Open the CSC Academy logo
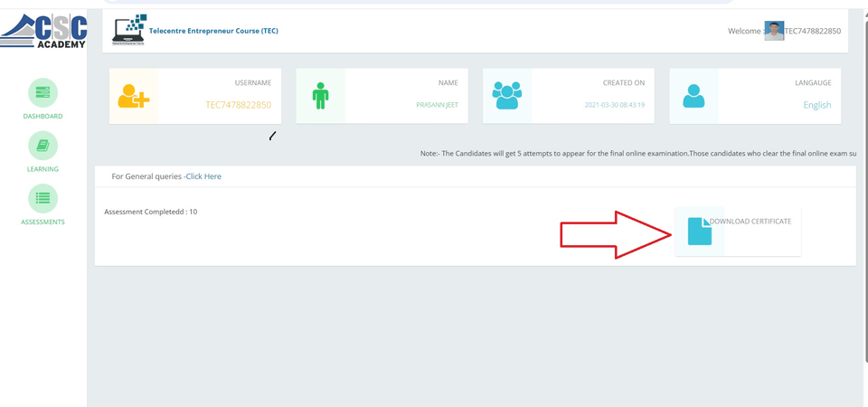 43,32
